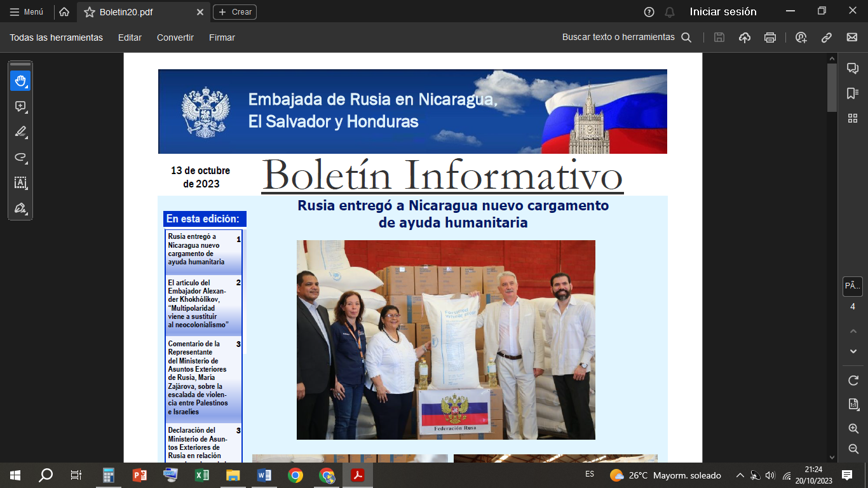Click the vertical scrollbar thumb
The height and width of the screenshot is (488, 868).
(832, 87)
